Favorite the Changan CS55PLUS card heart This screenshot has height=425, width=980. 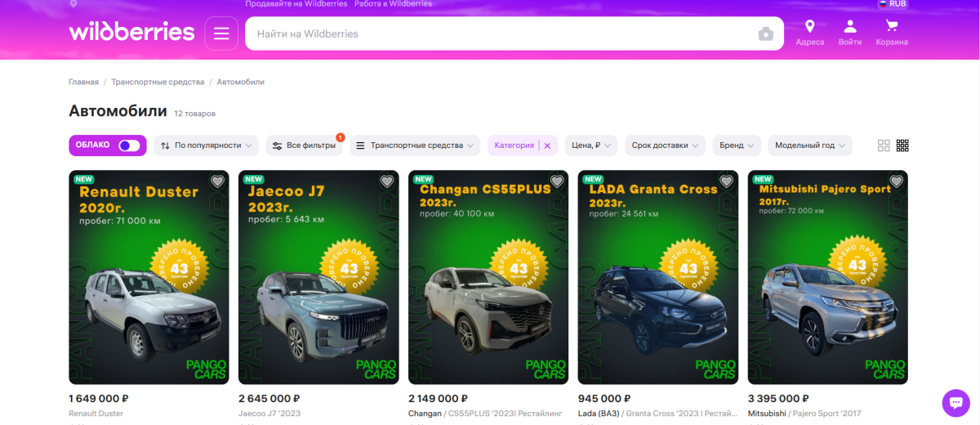(x=557, y=181)
